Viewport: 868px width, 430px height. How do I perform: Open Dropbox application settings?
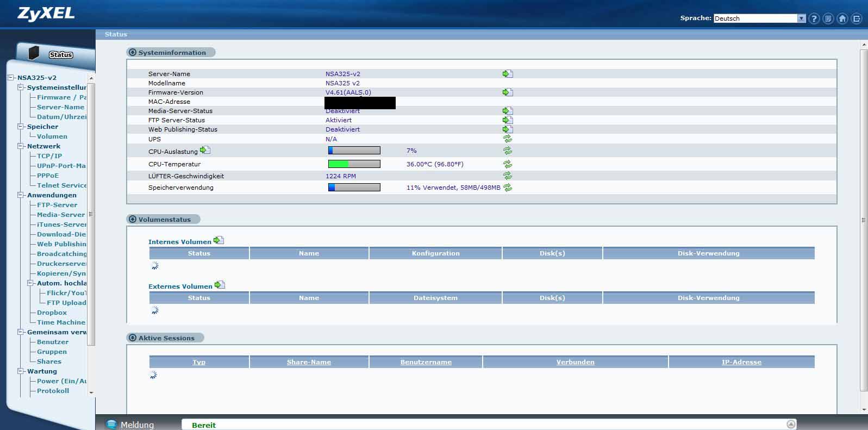tap(52, 313)
